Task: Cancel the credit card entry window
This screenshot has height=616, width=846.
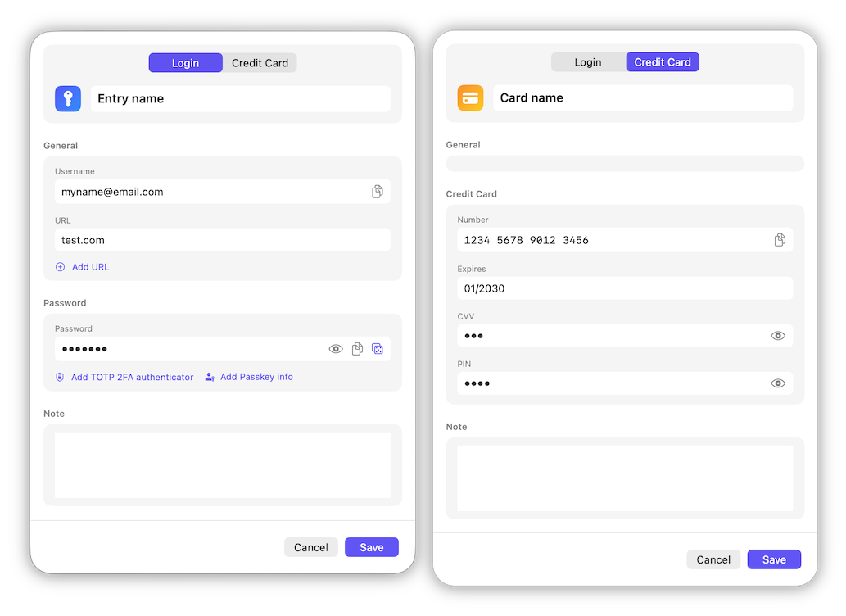Action: (x=714, y=559)
